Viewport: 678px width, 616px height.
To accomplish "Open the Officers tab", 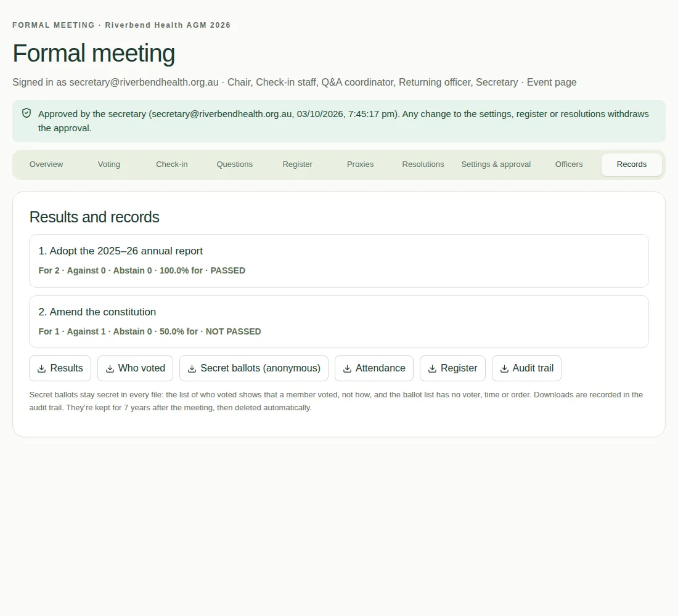I will click(x=569, y=164).
